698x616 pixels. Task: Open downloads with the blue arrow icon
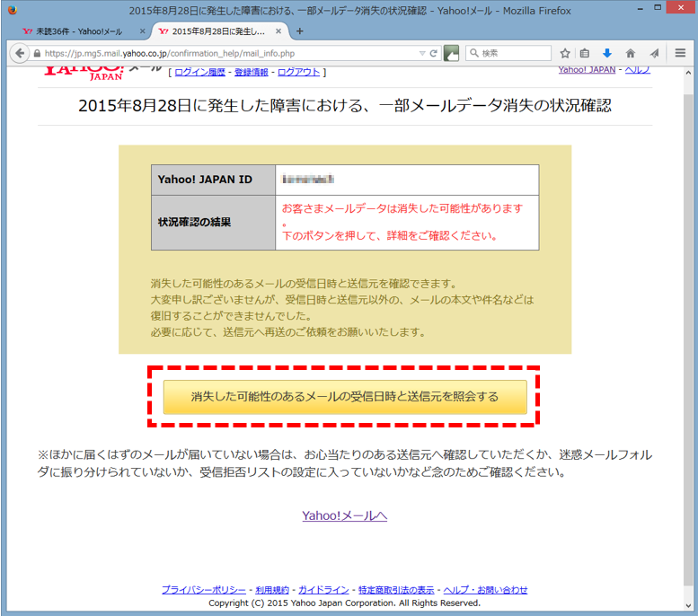coord(607,53)
